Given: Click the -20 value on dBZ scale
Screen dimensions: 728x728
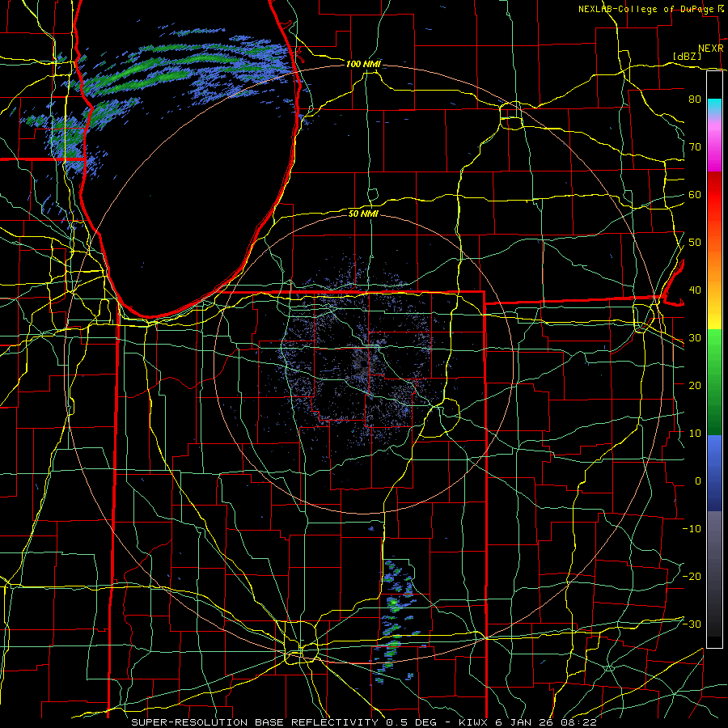Looking at the screenshot, I should point(692,576).
